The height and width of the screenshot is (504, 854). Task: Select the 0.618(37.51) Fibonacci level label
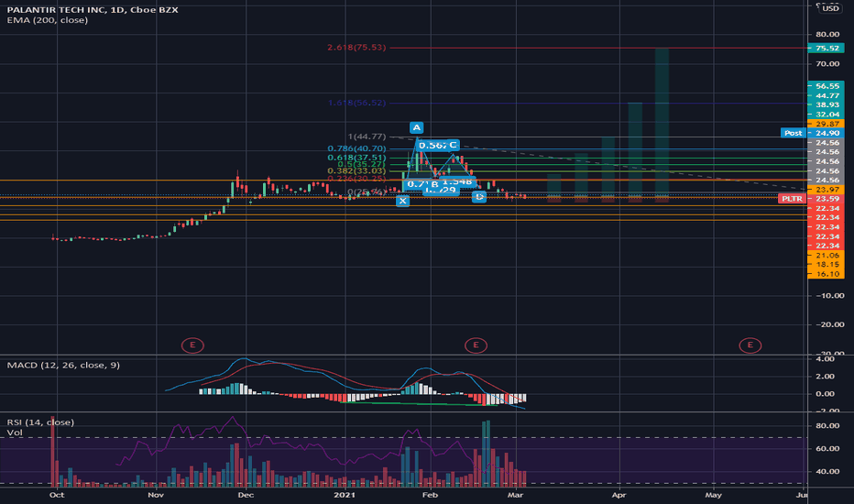[x=356, y=158]
